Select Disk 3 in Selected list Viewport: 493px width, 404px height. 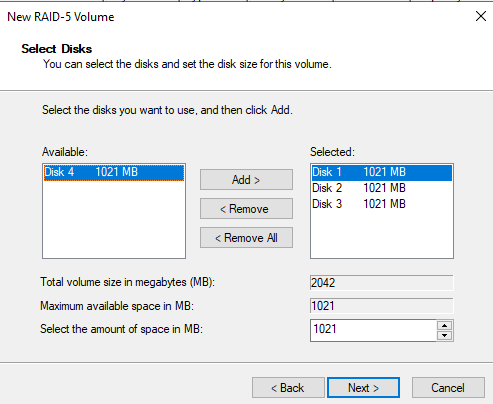coord(382,204)
